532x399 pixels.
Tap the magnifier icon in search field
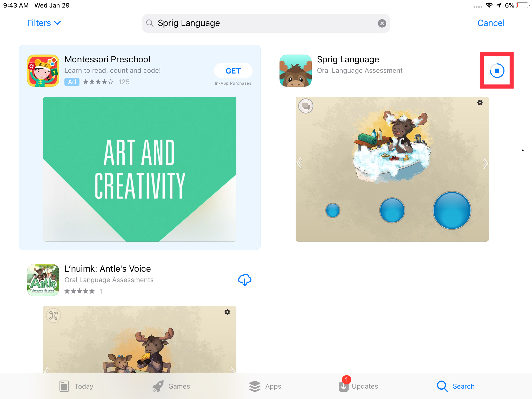pyautogui.click(x=150, y=23)
